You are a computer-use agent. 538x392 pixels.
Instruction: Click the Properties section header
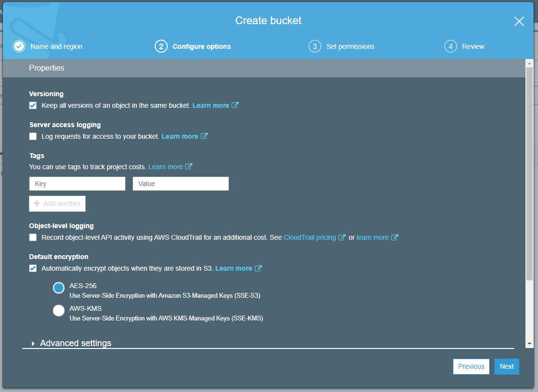pos(264,68)
